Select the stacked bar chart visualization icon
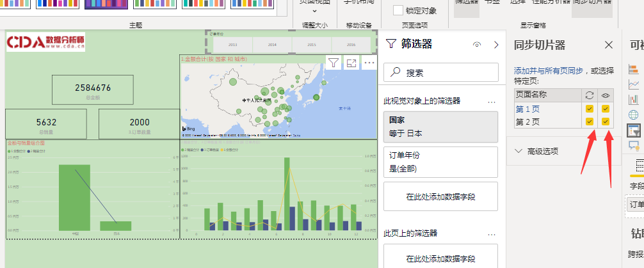 (x=633, y=69)
